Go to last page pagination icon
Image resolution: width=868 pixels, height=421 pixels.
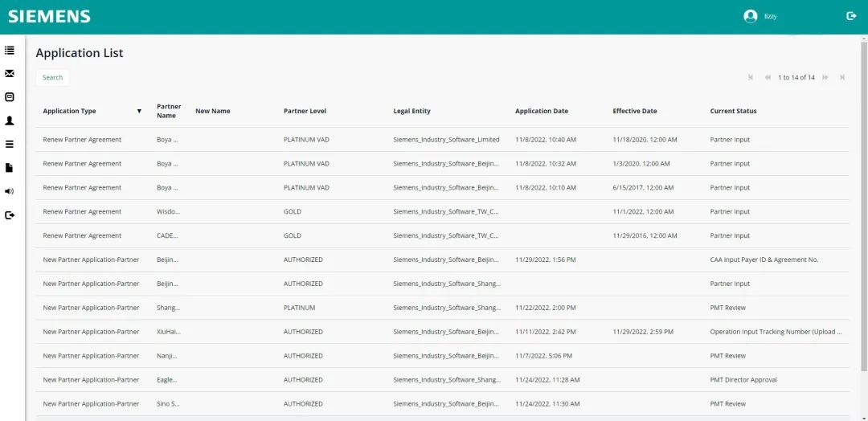[x=842, y=77]
